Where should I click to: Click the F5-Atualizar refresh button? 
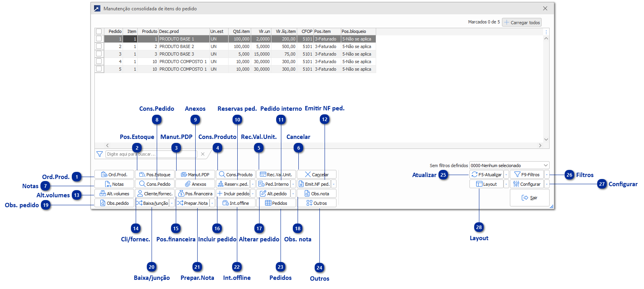pyautogui.click(x=486, y=175)
